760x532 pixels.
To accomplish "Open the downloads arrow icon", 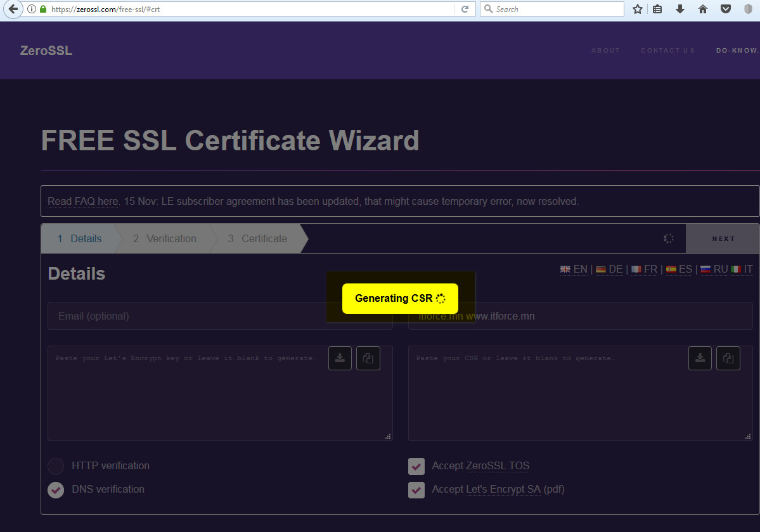I will click(x=680, y=10).
